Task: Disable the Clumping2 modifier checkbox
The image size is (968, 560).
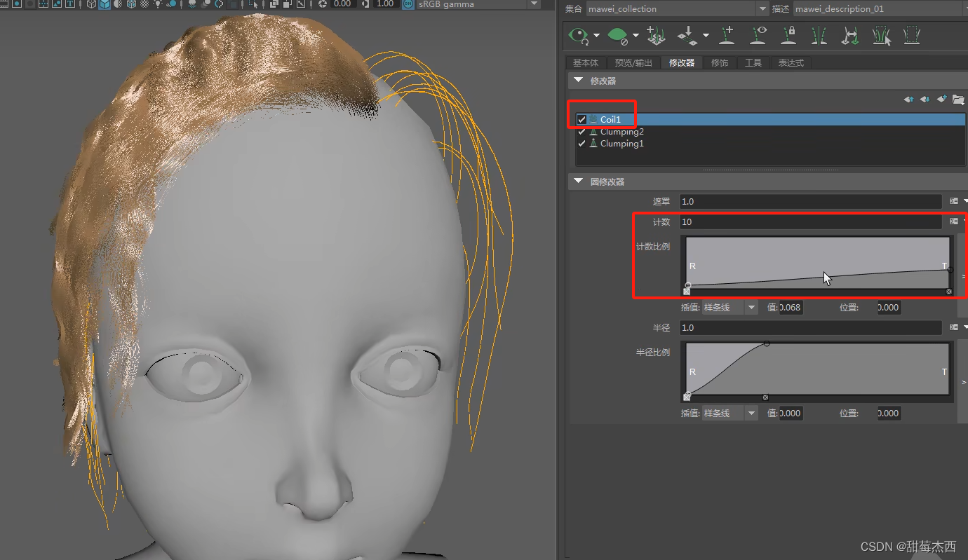Action: 581,131
